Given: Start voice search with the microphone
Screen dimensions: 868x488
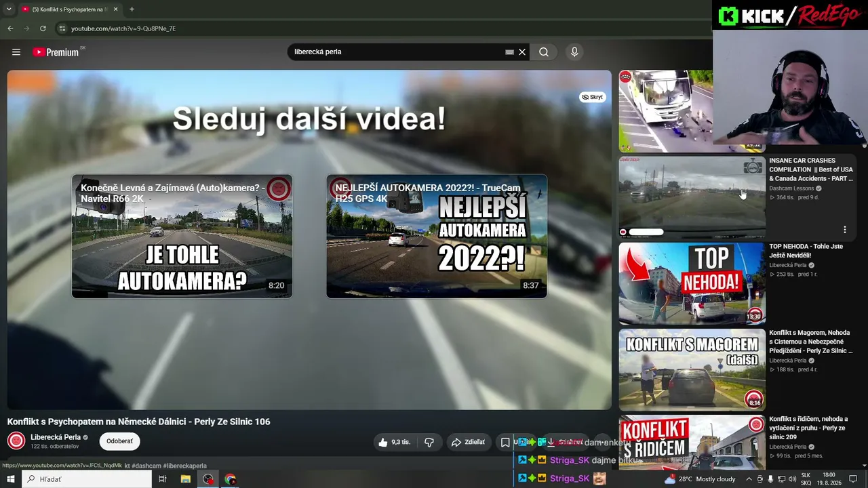Looking at the screenshot, I should point(574,52).
